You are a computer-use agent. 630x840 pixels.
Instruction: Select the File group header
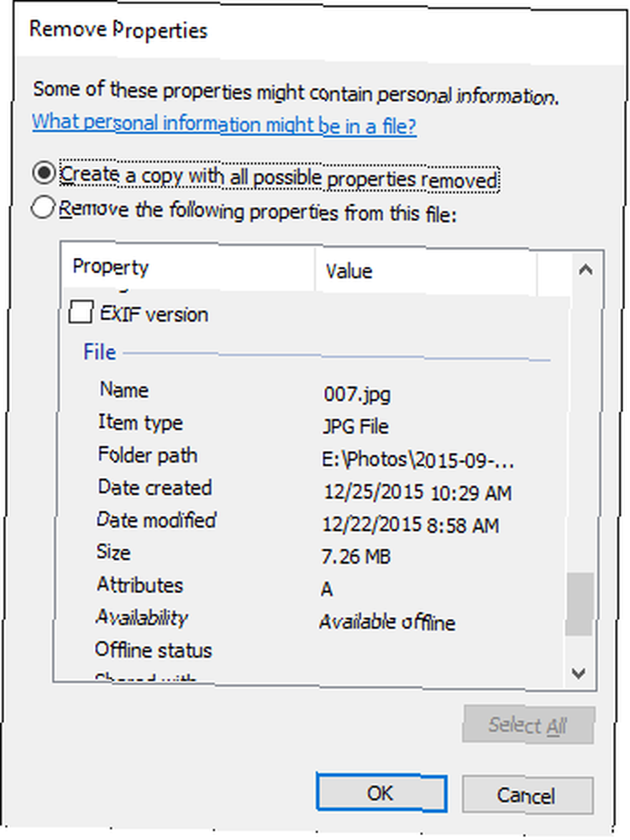(316, 353)
